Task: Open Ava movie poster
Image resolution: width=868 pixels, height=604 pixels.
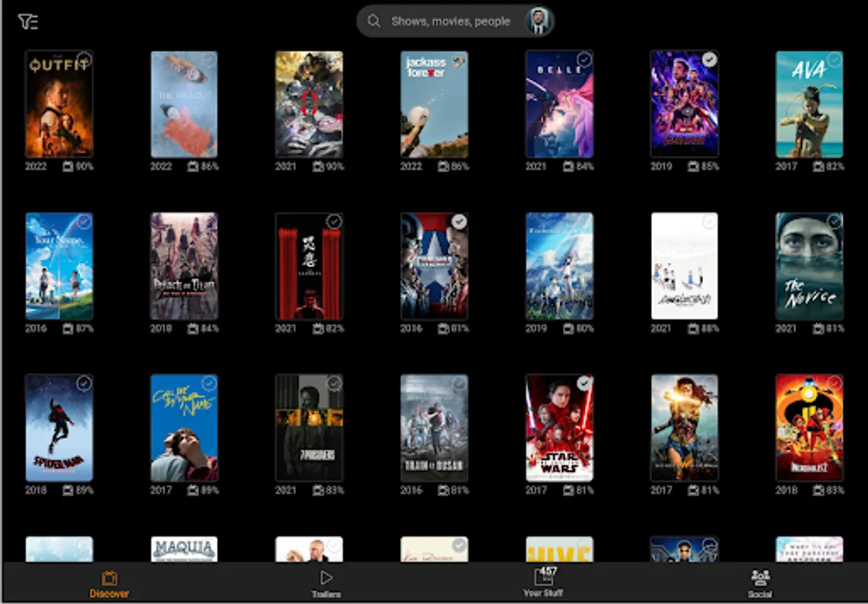Action: tap(809, 104)
